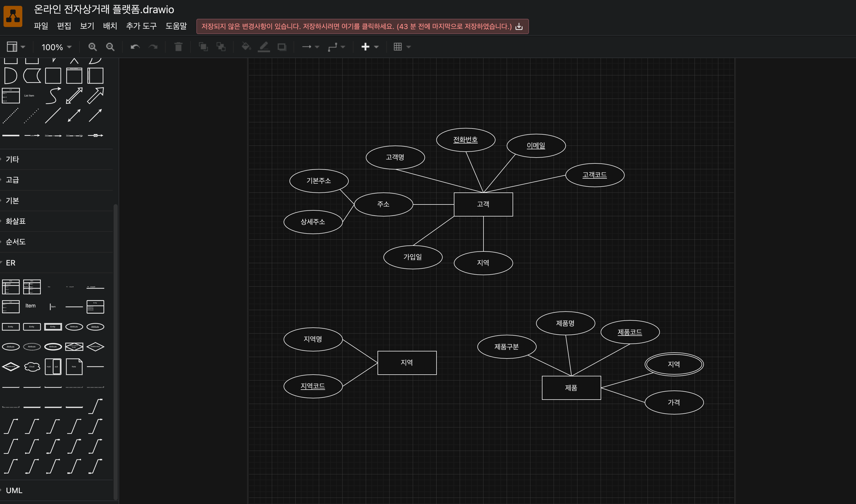The width and height of the screenshot is (856, 504).
Task: Select the Cloud shape
Action: pyautogui.click(x=32, y=367)
